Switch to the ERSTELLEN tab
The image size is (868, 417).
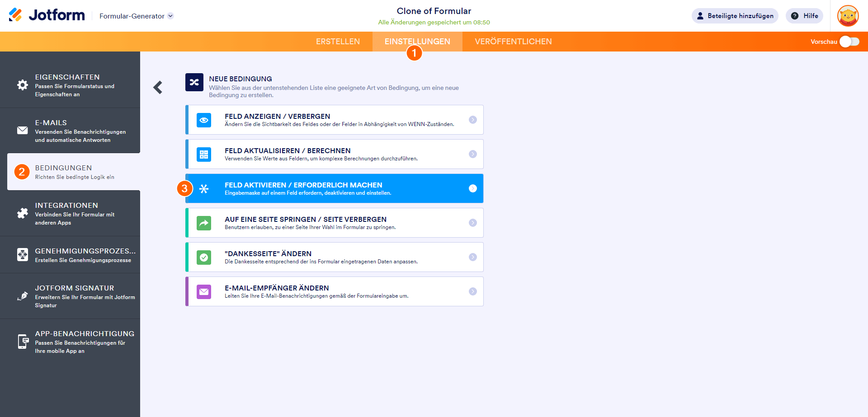(338, 42)
